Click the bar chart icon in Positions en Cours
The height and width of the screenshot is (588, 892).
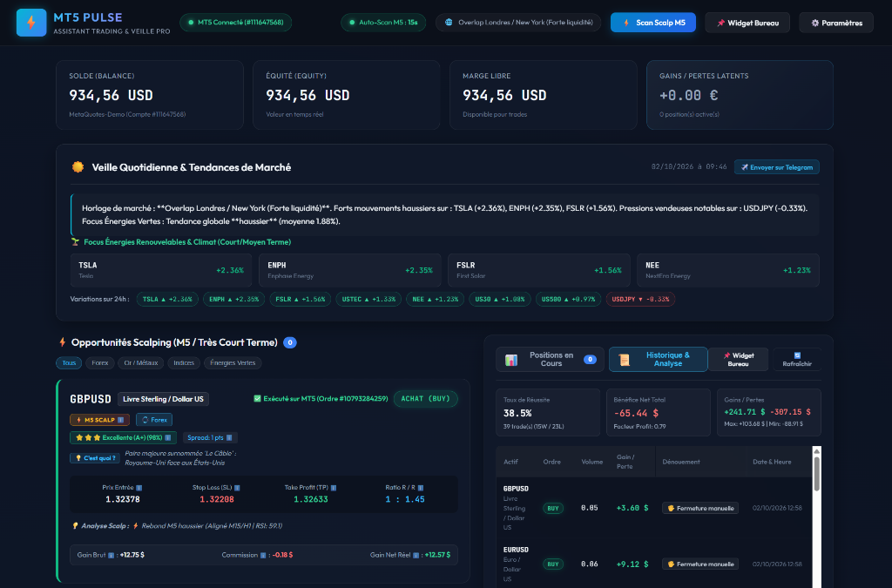[511, 360]
